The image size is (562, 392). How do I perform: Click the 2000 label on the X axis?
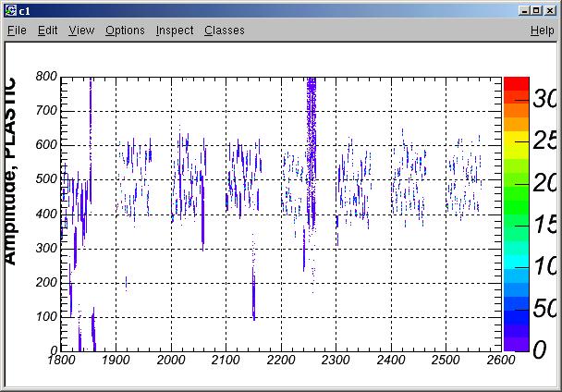tap(171, 360)
